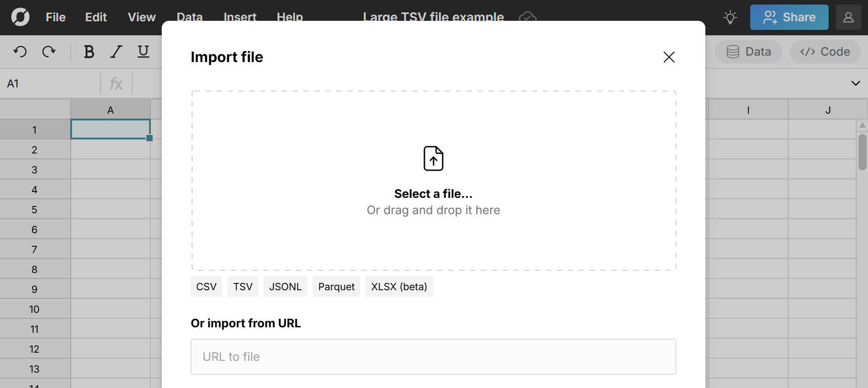Close the Import file dialog
This screenshot has height=388, width=868.
[669, 57]
